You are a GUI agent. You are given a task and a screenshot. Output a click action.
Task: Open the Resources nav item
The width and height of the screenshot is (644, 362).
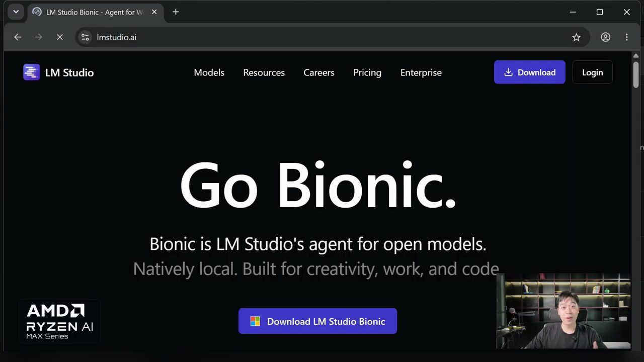coord(264,72)
